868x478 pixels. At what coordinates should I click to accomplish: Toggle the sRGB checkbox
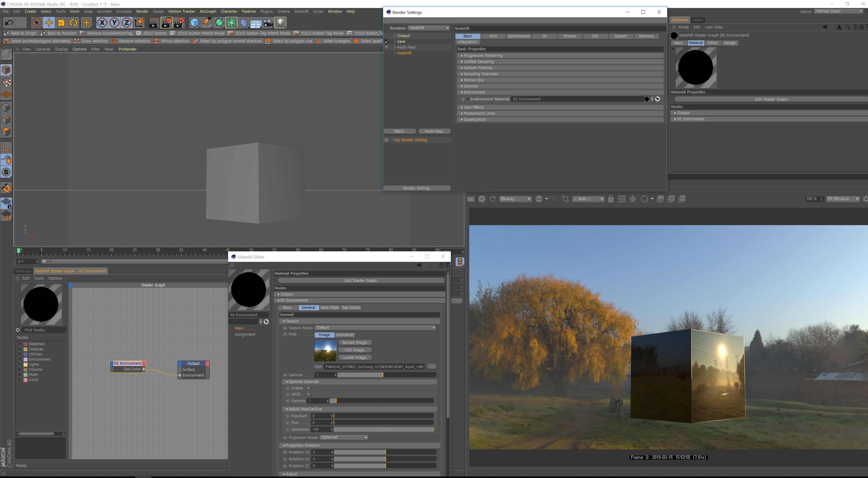308,395
